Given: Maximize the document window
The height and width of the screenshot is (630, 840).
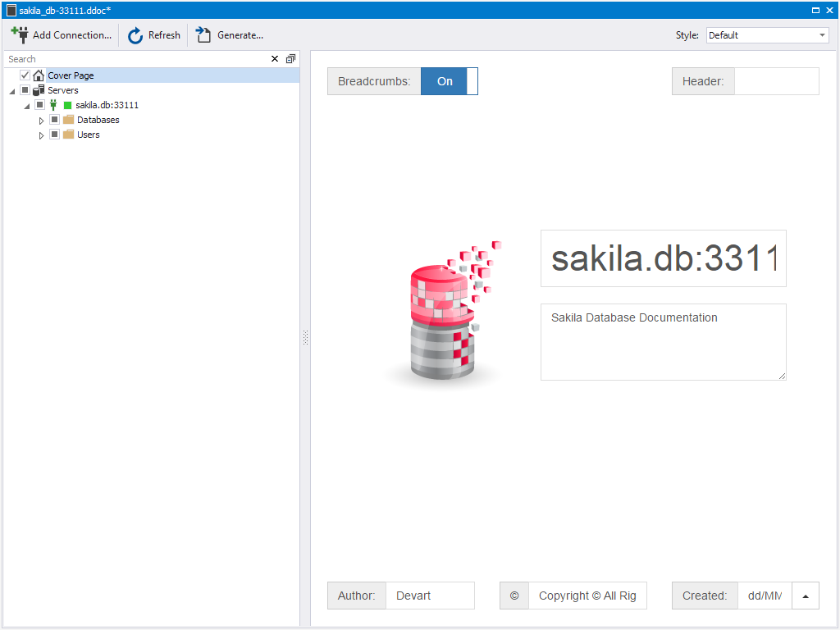Looking at the screenshot, I should tap(815, 10).
